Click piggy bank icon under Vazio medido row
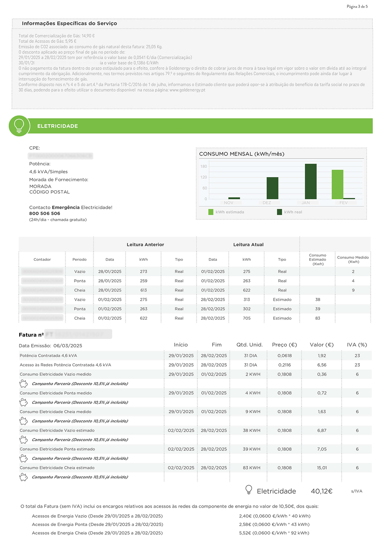The image size is (392, 555). coord(24,384)
